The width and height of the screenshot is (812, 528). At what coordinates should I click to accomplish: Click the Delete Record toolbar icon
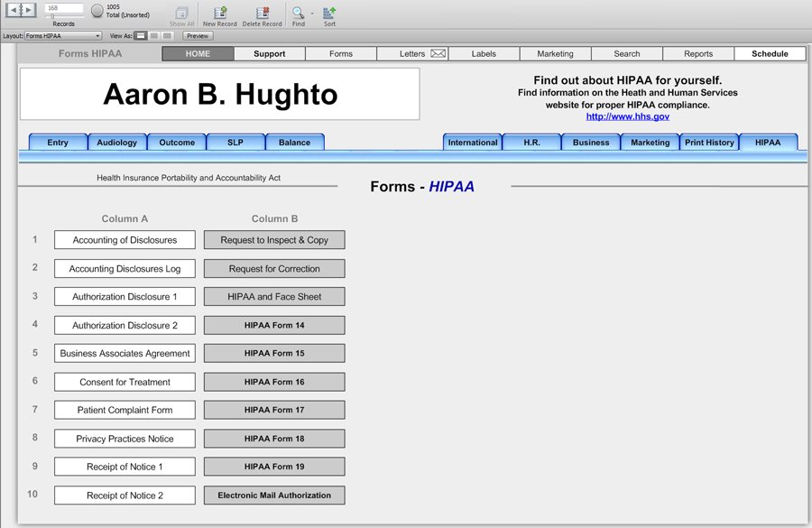coord(262,13)
